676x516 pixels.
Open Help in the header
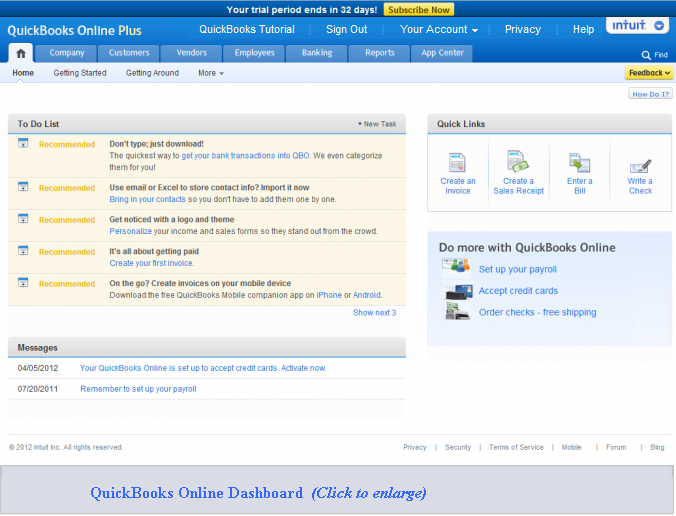click(583, 29)
